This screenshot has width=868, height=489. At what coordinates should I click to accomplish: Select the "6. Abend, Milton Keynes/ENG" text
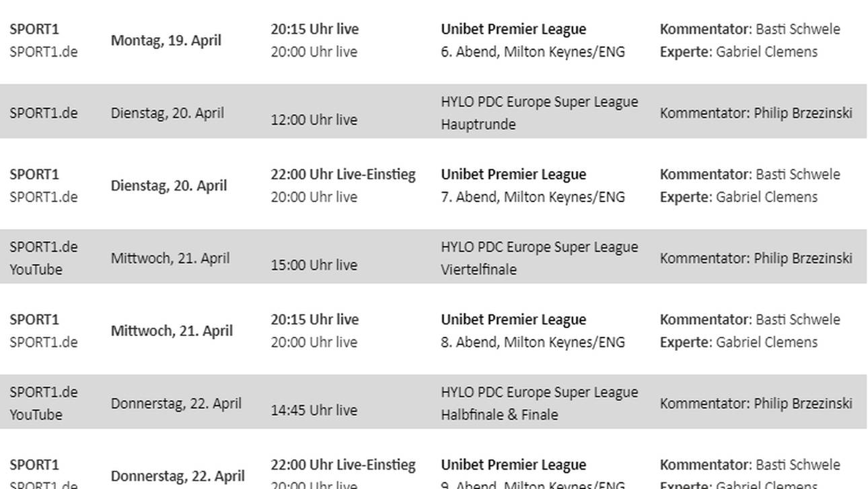[x=532, y=52]
